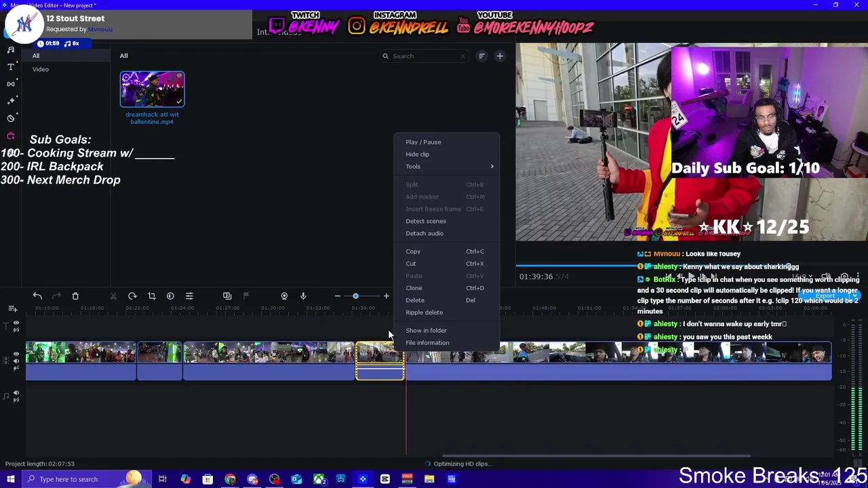Choose Cut in the context menu
The width and height of the screenshot is (868, 488).
click(x=448, y=264)
